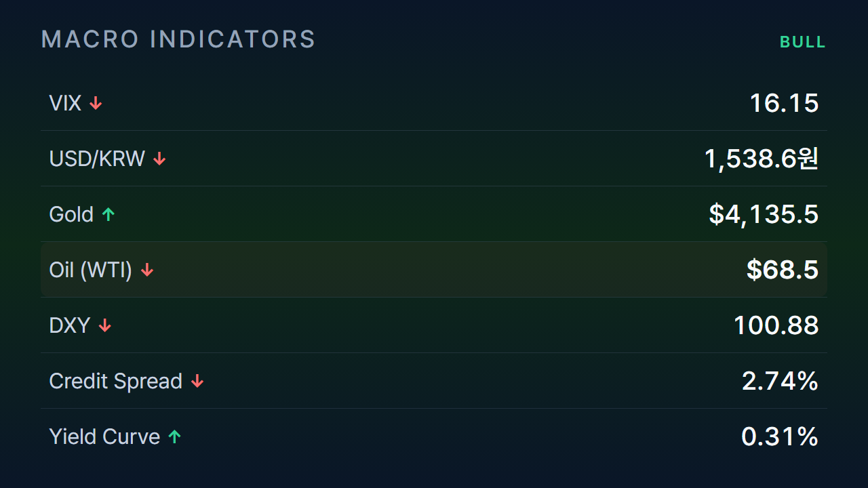Click the red down arrow beside VIX
The image size is (868, 488).
pos(96,103)
